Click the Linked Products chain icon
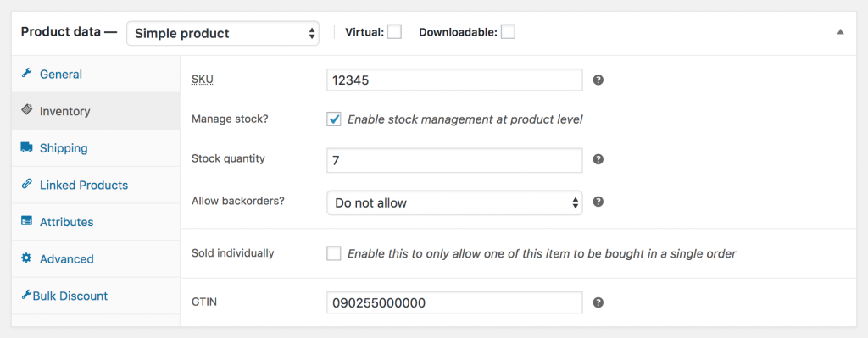Image resolution: width=868 pixels, height=338 pixels. 26,184
